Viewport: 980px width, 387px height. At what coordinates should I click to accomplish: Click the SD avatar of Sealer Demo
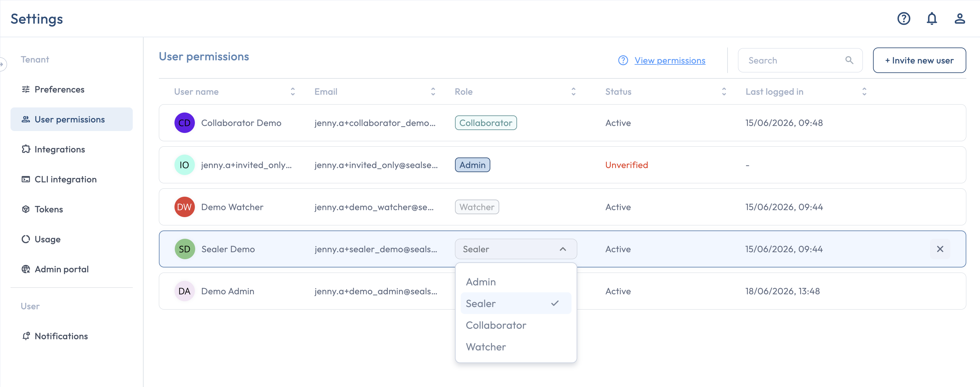[x=185, y=249]
